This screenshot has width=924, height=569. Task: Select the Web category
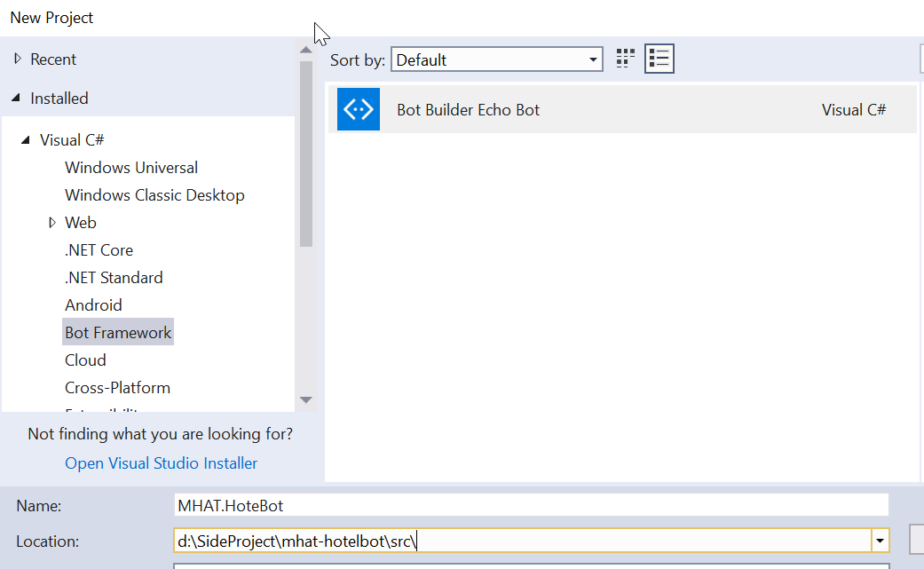81,222
